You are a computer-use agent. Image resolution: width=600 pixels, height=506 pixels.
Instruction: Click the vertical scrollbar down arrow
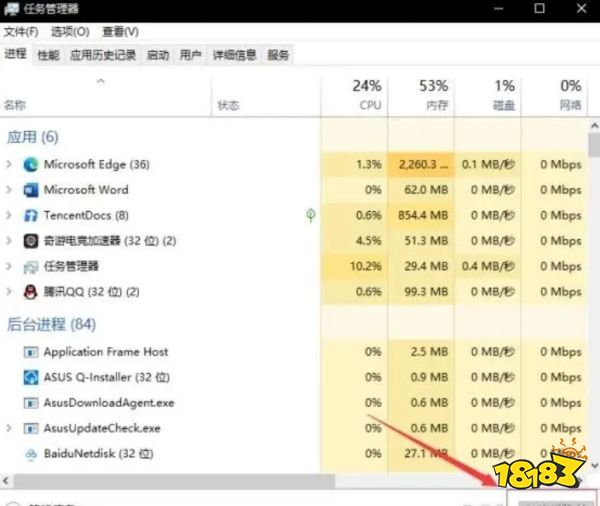coord(594,465)
